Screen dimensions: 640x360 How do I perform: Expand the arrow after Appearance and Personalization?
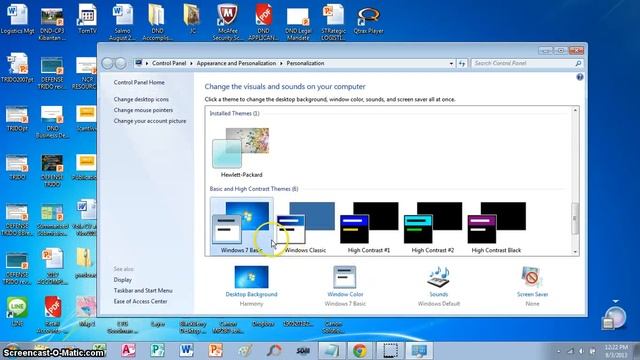(x=281, y=63)
